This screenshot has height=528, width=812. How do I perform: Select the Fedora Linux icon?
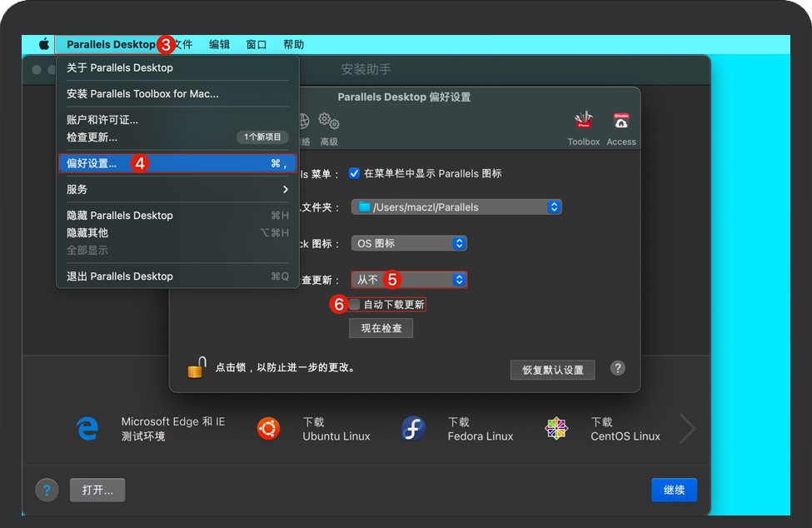click(x=413, y=429)
